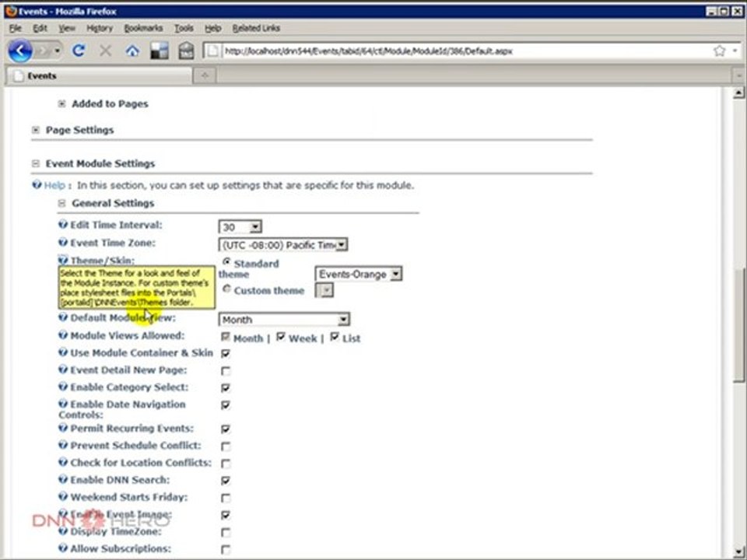This screenshot has width=747, height=560.
Task: Enable Weekend Starts Friday checkbox
Action: tap(226, 498)
